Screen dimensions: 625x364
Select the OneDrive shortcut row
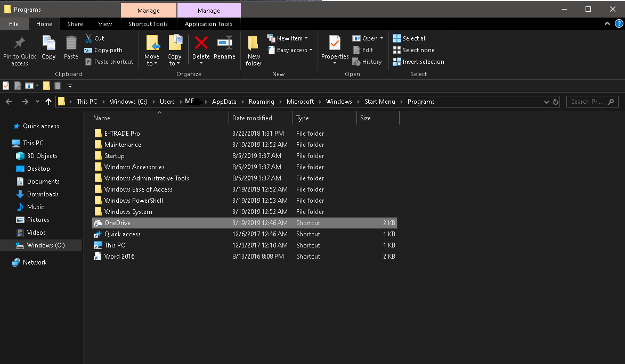[x=245, y=222]
